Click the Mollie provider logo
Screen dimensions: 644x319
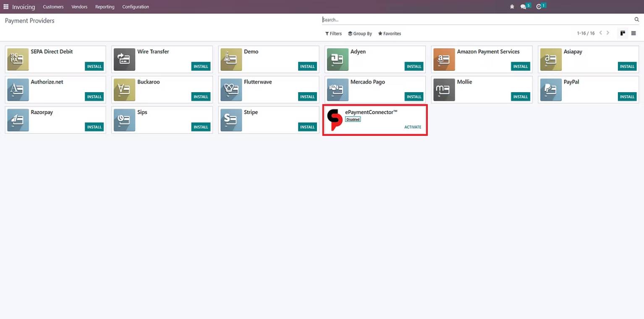444,90
